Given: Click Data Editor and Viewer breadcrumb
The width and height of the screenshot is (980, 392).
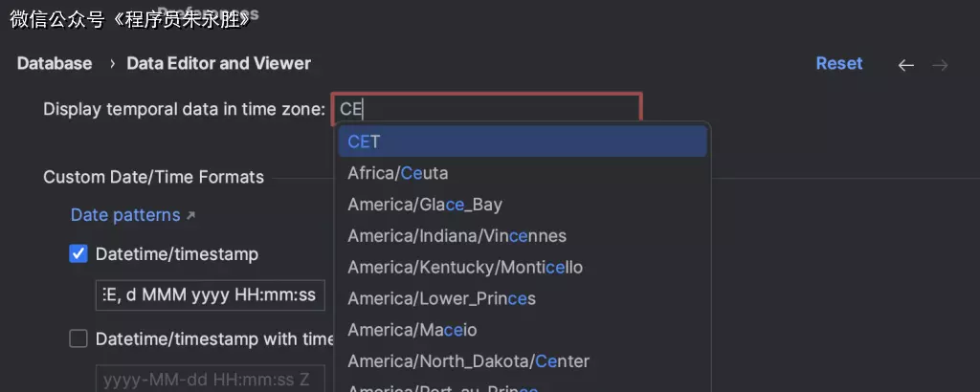Looking at the screenshot, I should (218, 63).
